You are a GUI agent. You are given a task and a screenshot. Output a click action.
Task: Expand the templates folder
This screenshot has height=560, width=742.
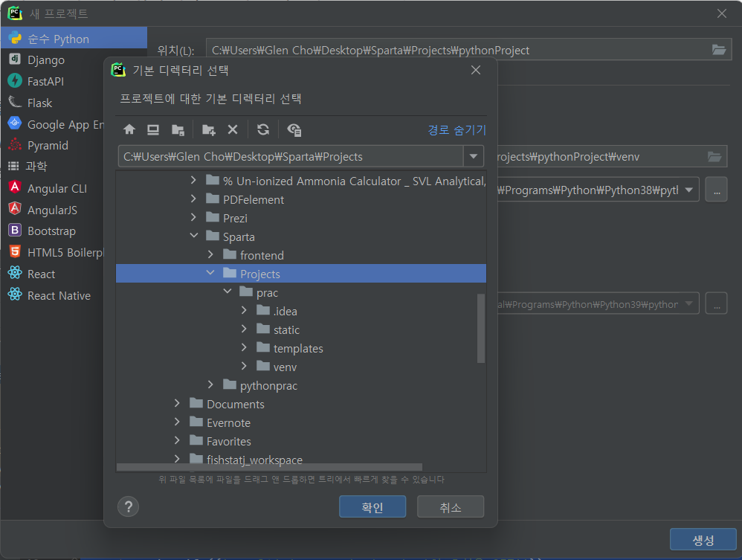click(x=244, y=347)
